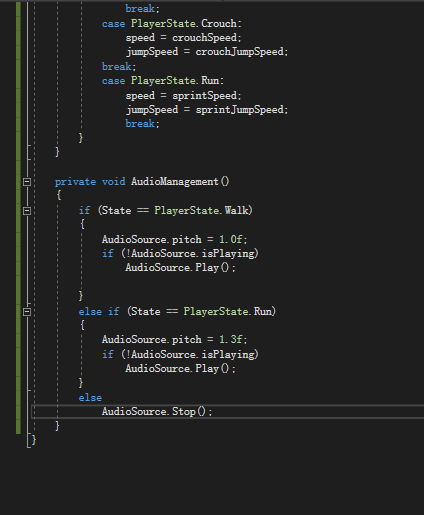Click the private keyword of AudioManagement

pyautogui.click(x=75, y=182)
